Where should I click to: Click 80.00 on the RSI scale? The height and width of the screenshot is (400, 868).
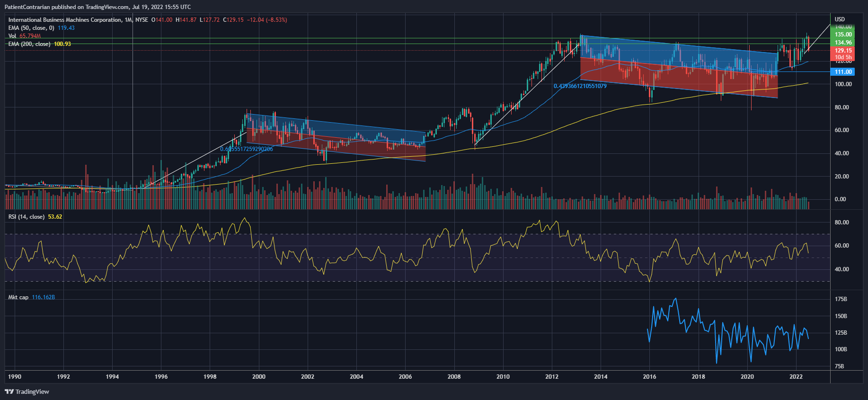841,222
